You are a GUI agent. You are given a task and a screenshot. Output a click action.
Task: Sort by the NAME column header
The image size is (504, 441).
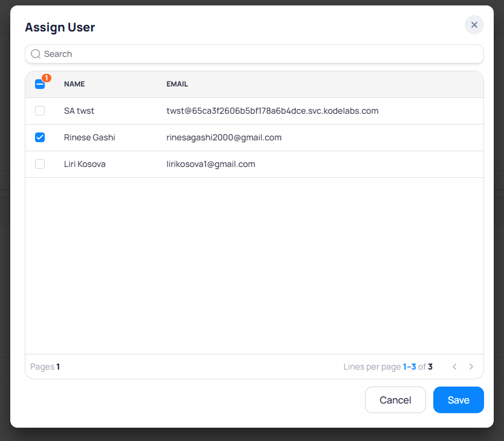pyautogui.click(x=74, y=84)
